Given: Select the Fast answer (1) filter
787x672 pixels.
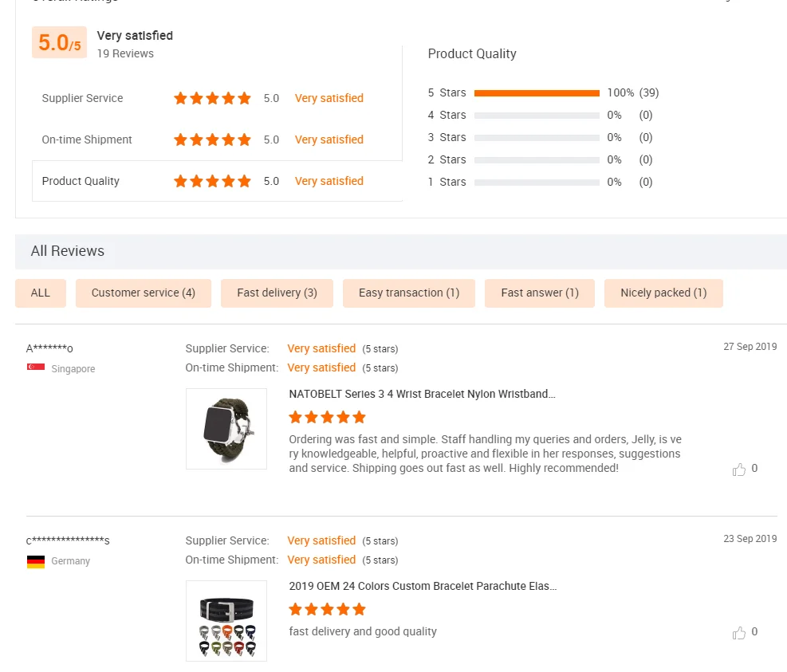Looking at the screenshot, I should [540, 293].
